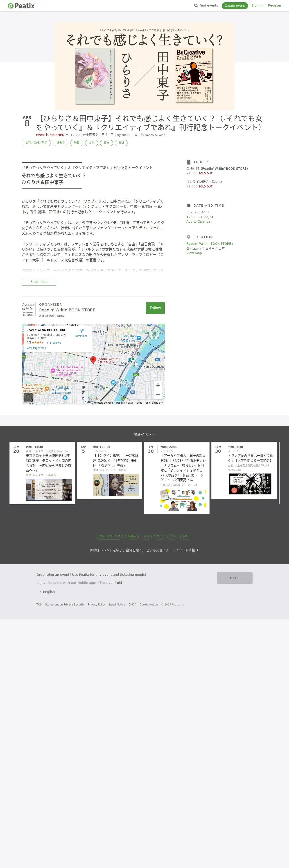Open the organizer's logo image
289x868 pixels.
click(29, 309)
